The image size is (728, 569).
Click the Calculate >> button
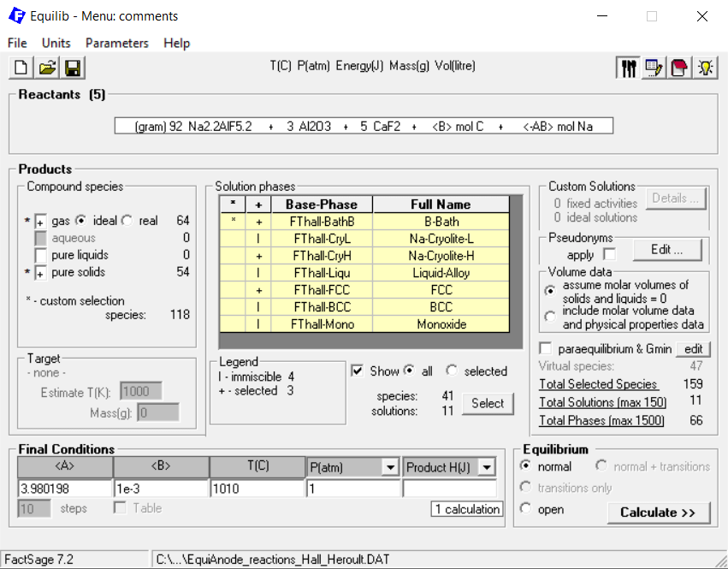click(658, 512)
